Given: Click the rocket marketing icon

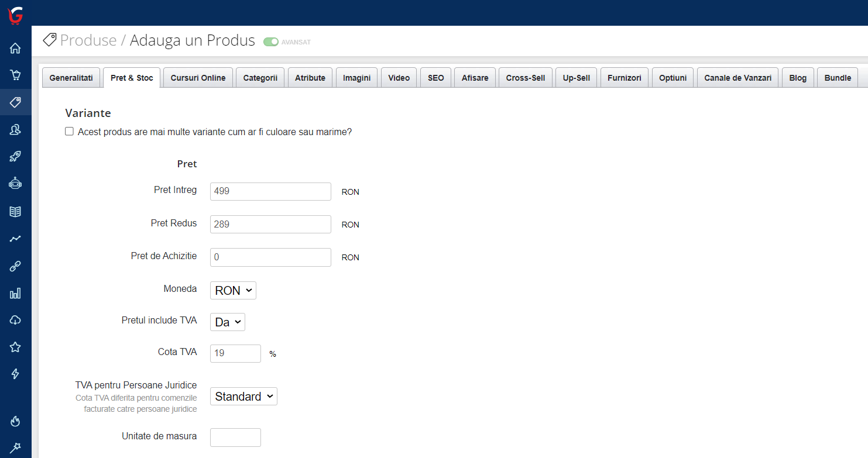Looking at the screenshot, I should [x=15, y=156].
